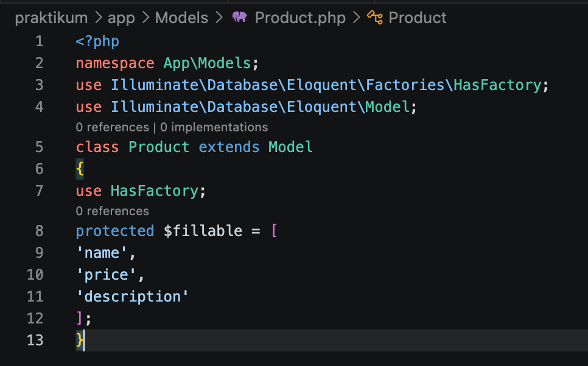Click line number 13 in gutter
The height and width of the screenshot is (366, 588).
tap(35, 340)
